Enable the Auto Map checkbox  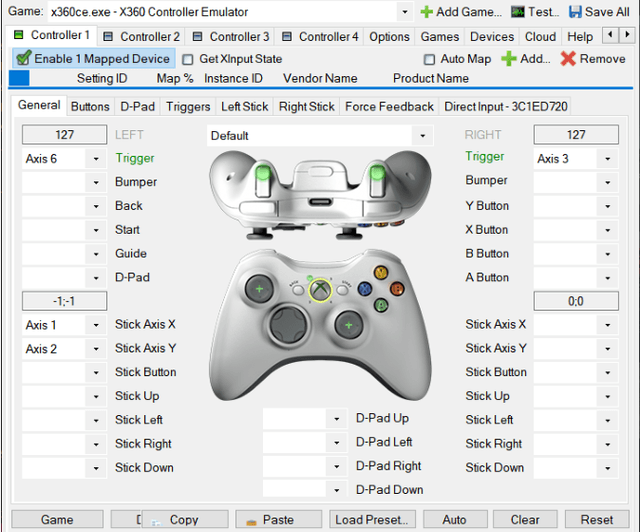pos(429,59)
